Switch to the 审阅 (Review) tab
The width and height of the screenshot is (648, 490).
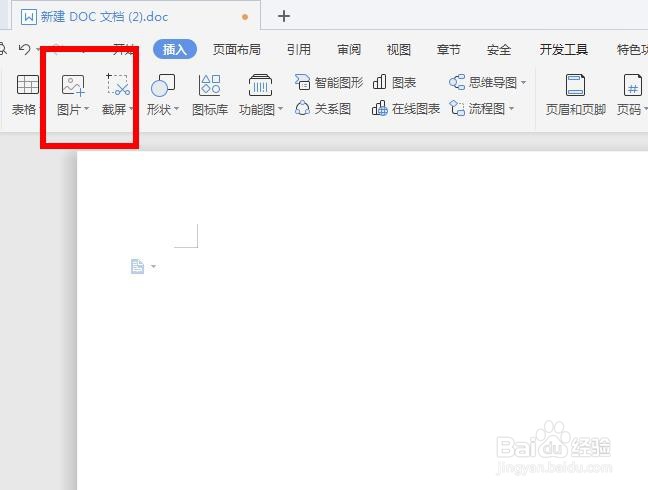point(349,50)
